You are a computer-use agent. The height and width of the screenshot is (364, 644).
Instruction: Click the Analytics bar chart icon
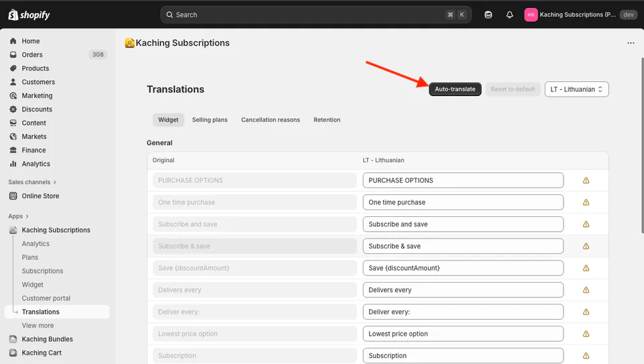point(13,164)
